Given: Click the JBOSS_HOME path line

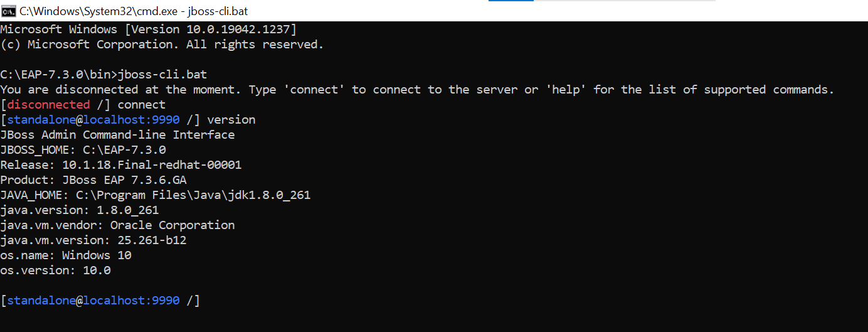Looking at the screenshot, I should pos(83,150).
